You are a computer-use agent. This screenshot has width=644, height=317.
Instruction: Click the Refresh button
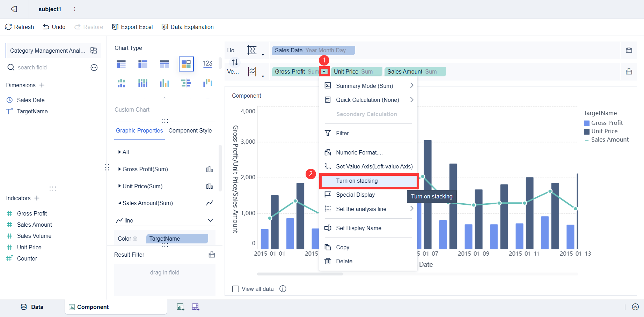[x=20, y=27]
